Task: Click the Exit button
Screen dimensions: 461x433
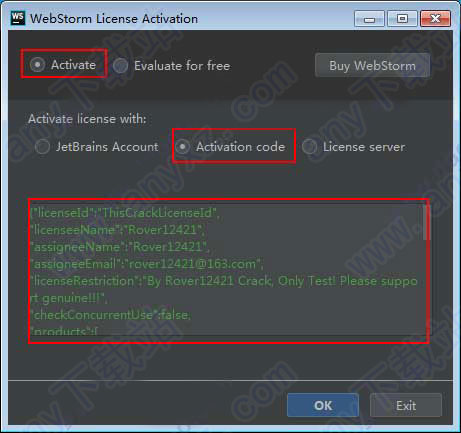Action: [x=406, y=405]
